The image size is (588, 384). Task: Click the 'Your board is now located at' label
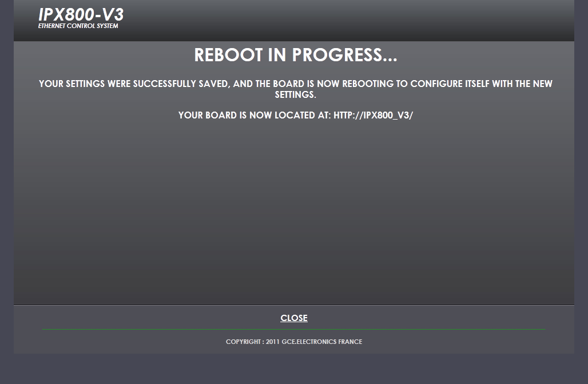pyautogui.click(x=255, y=115)
